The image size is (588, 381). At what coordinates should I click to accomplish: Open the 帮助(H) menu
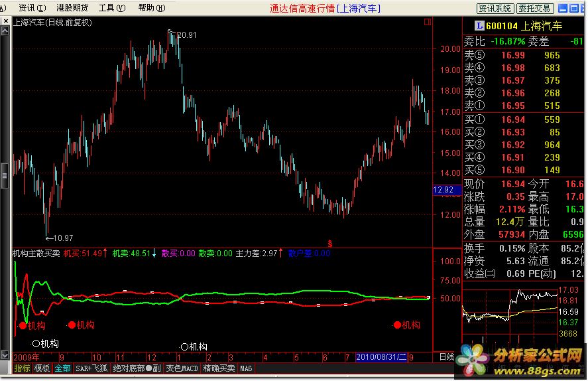point(152,7)
